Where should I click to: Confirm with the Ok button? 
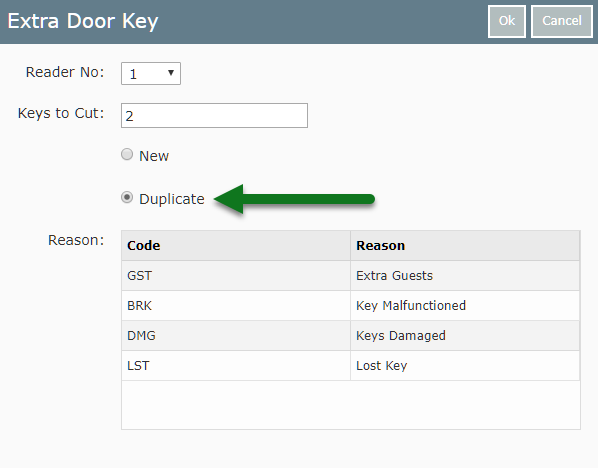coord(506,21)
